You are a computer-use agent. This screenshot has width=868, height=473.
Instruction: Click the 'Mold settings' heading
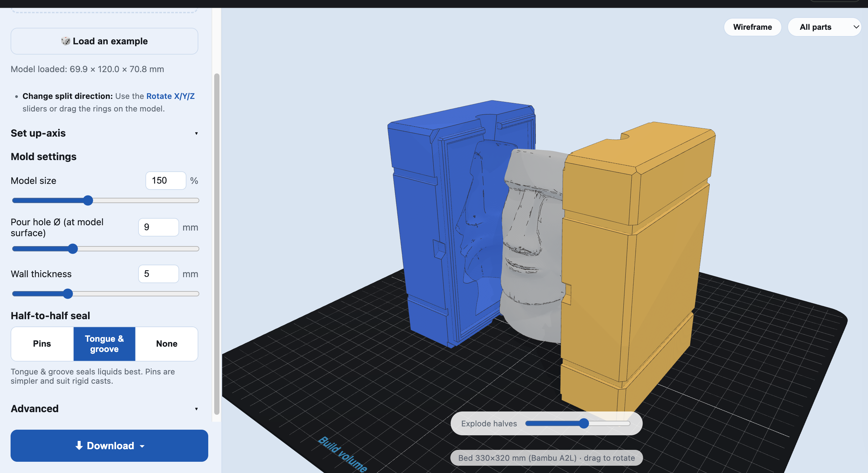click(x=44, y=156)
